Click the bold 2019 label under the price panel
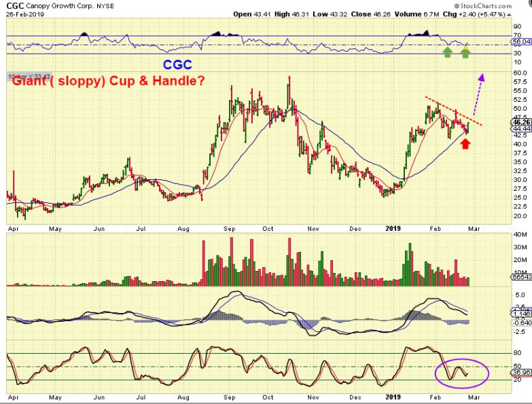 tap(393, 229)
